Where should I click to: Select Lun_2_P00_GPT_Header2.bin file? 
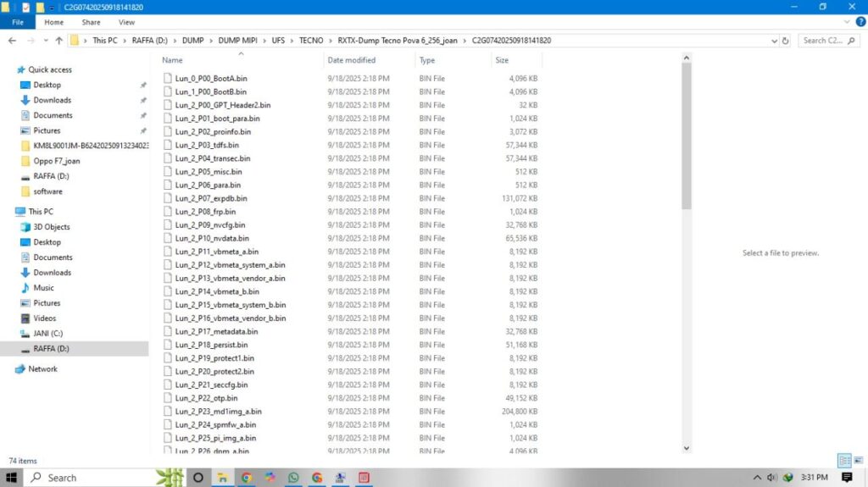(223, 105)
